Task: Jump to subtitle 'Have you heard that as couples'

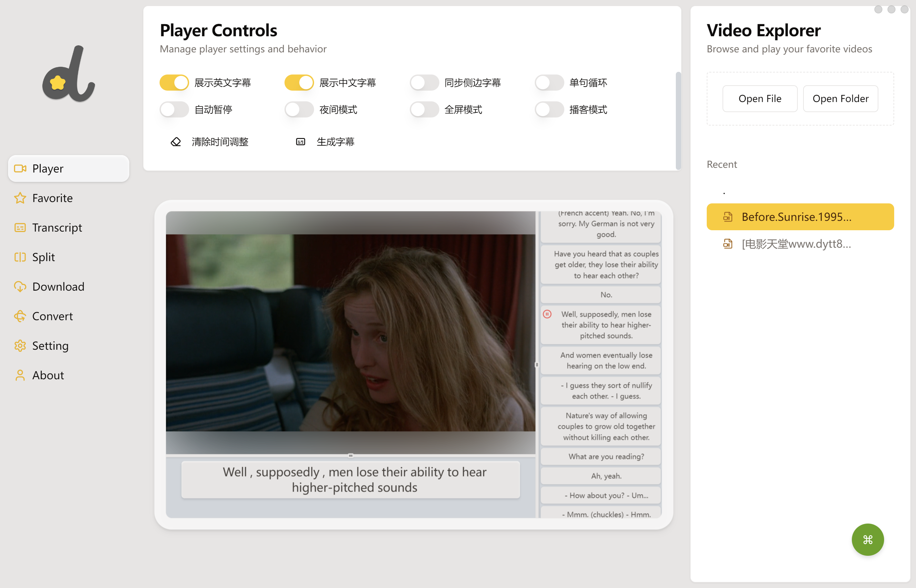Action: (600, 264)
